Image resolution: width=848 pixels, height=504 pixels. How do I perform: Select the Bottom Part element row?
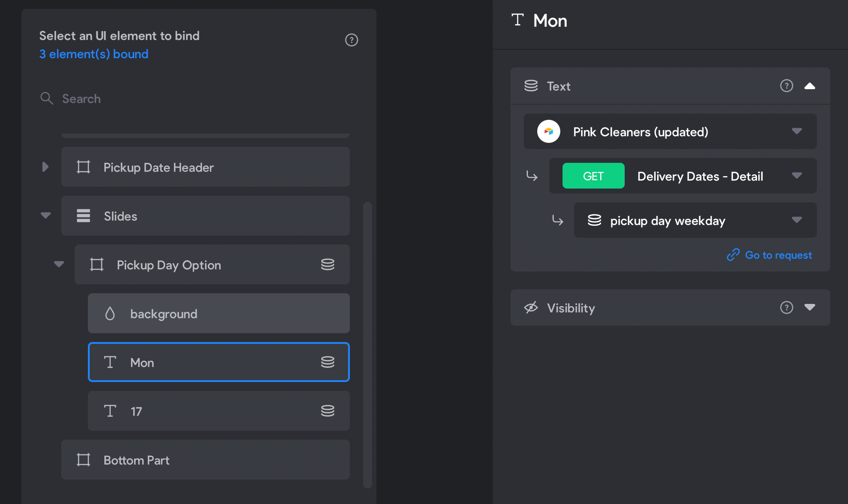tap(205, 460)
